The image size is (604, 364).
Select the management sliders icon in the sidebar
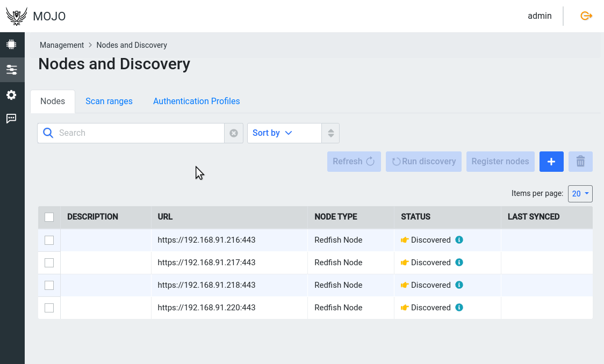pyautogui.click(x=11, y=69)
